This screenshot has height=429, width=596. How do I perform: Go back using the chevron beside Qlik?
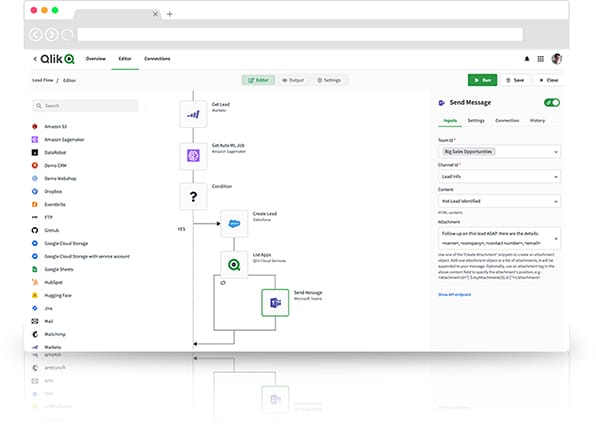(35, 59)
